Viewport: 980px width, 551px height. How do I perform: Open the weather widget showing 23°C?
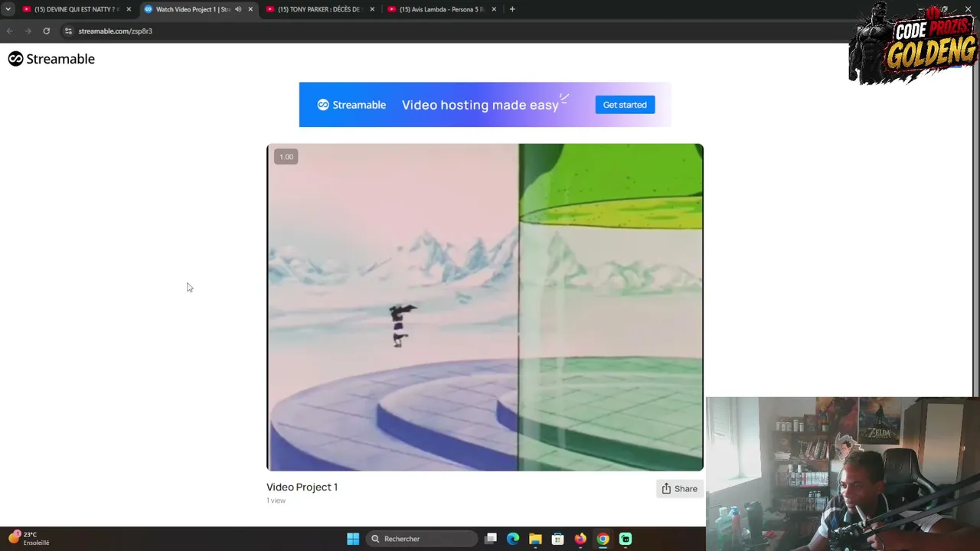tap(29, 538)
